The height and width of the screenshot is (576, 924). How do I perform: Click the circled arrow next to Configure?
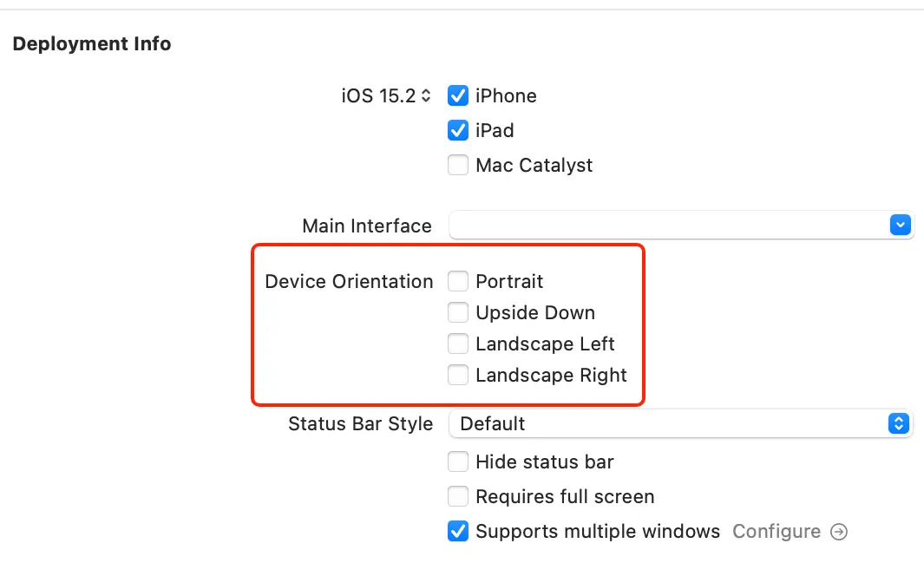click(x=838, y=531)
